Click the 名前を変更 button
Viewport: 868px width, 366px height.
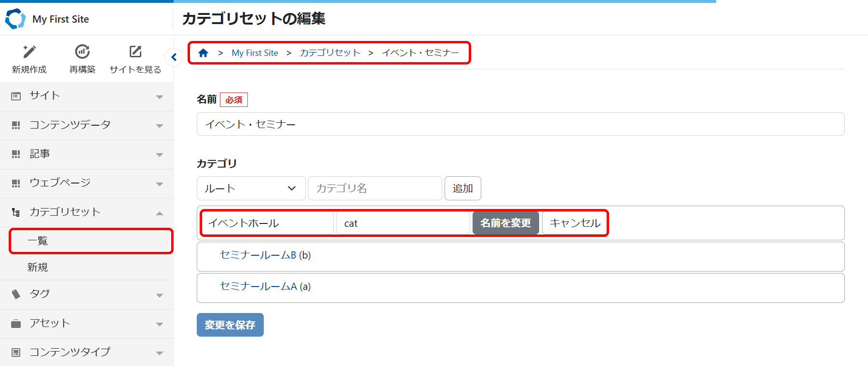point(505,223)
